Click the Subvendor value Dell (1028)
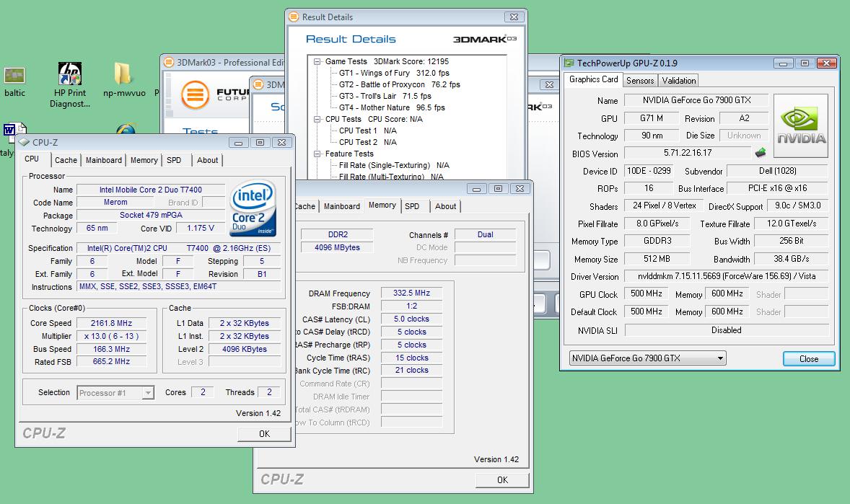Viewport: 850px width, 504px height. [777, 171]
